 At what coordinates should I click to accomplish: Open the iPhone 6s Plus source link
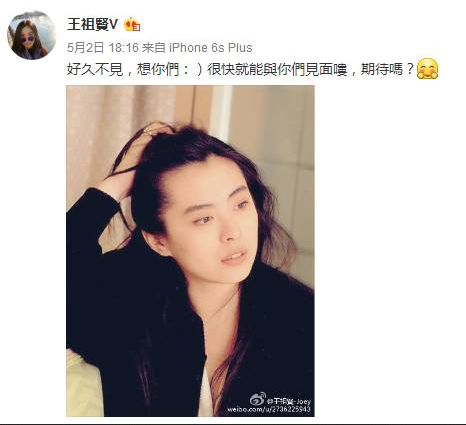[211, 48]
